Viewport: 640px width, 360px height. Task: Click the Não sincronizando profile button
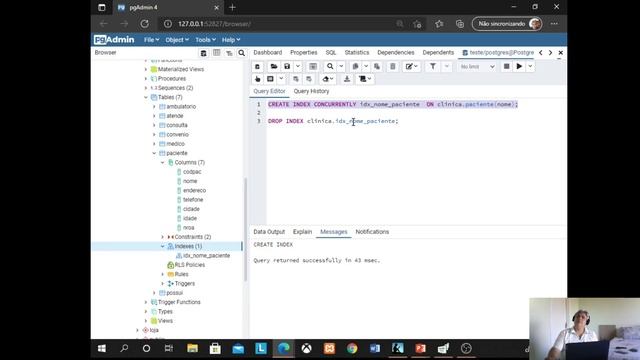(x=507, y=24)
